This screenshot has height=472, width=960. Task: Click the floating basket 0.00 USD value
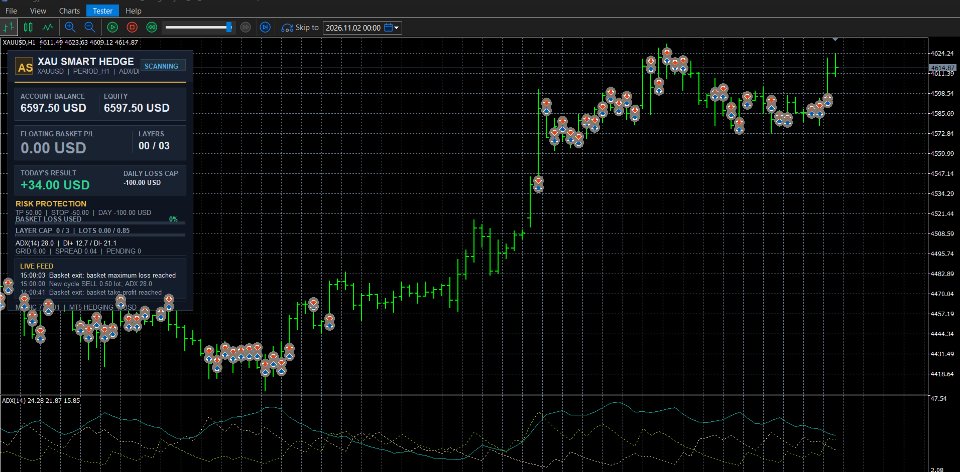[53, 148]
